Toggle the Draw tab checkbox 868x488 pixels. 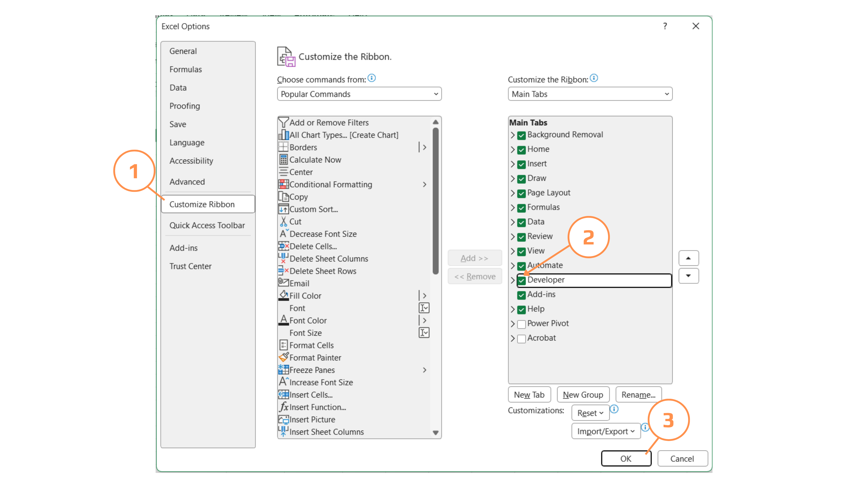[x=521, y=179]
